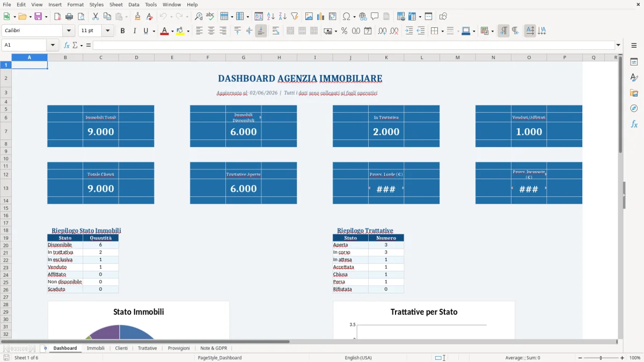Click the Copy icon

point(107,17)
